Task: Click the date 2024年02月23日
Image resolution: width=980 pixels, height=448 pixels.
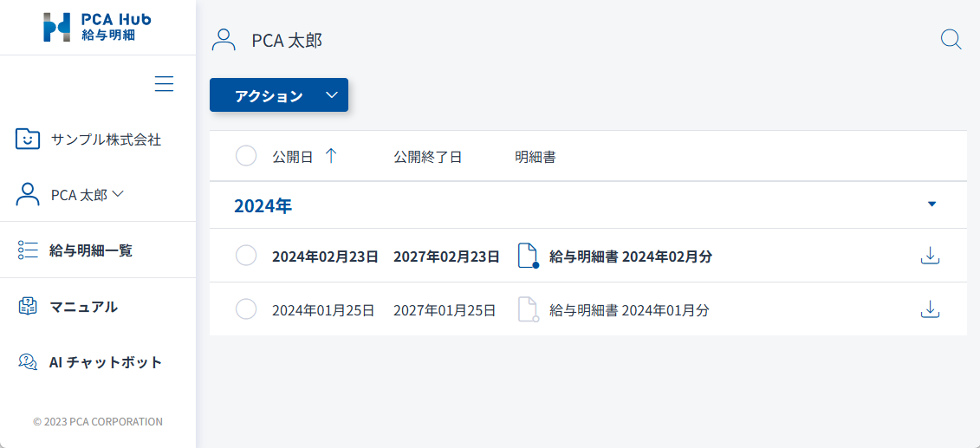Action: 325,256
